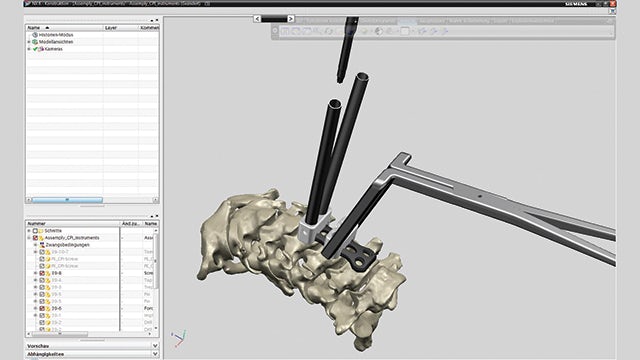Sort upper panel by Name column
This screenshot has width=640, height=360.
[x=64, y=28]
